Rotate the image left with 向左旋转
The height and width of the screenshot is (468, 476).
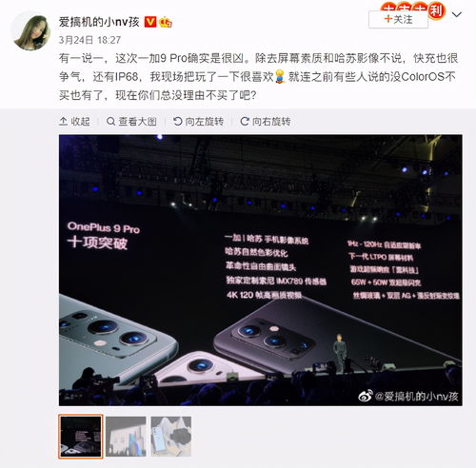point(199,122)
